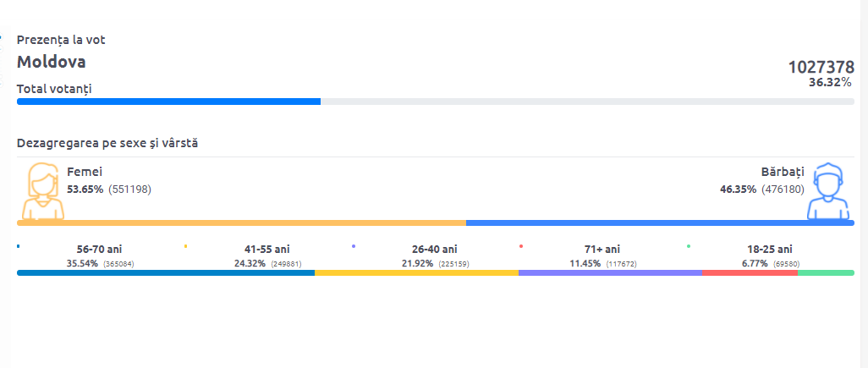Click the blue Bărbați portion of gender bar

[661, 223]
